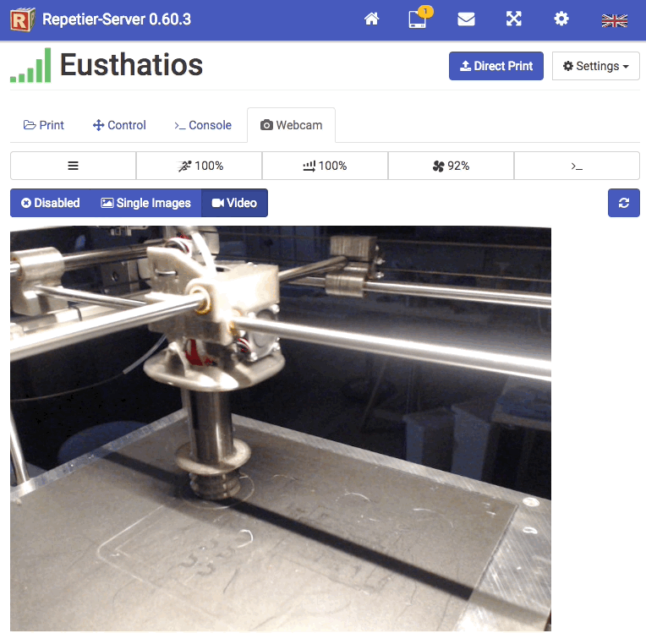
Task: Open the printer list icon with badge
Action: [x=417, y=19]
